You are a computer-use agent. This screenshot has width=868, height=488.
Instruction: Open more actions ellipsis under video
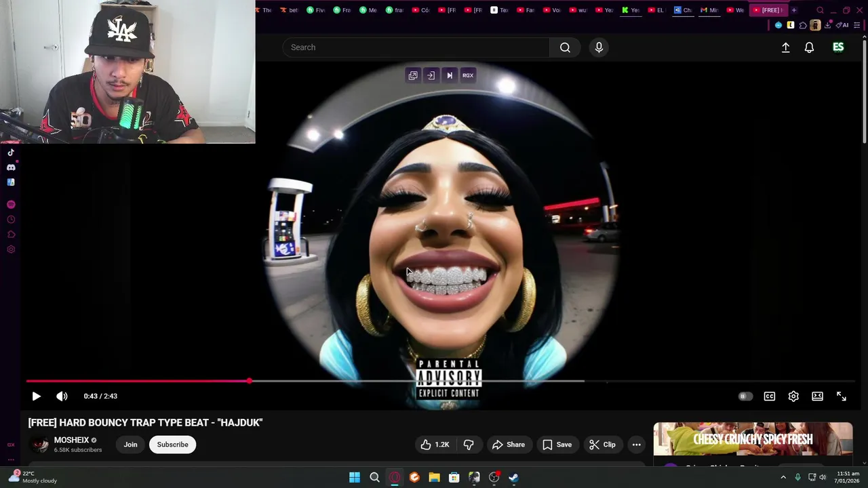(x=636, y=445)
